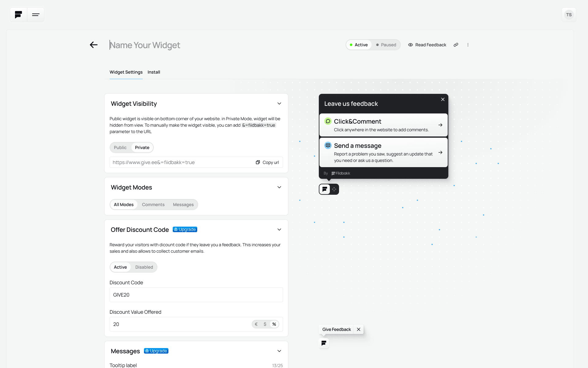Open the three-dot overflow menu
The width and height of the screenshot is (588, 368).
468,45
